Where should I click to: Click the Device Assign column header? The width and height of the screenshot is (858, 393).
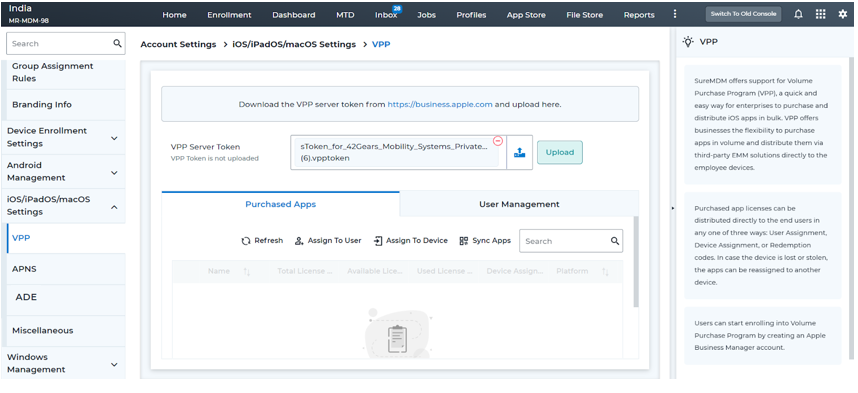pyautogui.click(x=514, y=271)
